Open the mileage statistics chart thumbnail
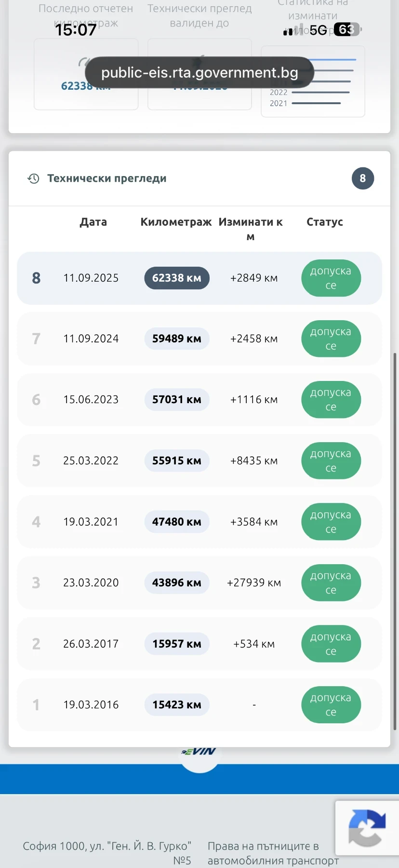399x868 pixels. 313,81
